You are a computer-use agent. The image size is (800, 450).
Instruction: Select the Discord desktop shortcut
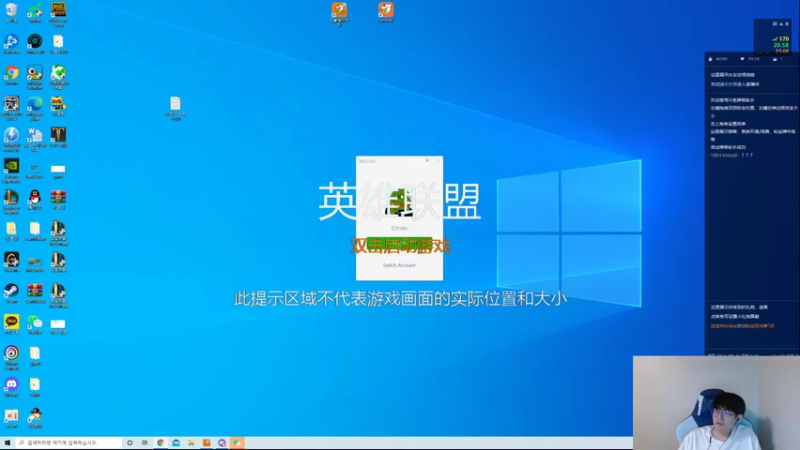tap(11, 387)
